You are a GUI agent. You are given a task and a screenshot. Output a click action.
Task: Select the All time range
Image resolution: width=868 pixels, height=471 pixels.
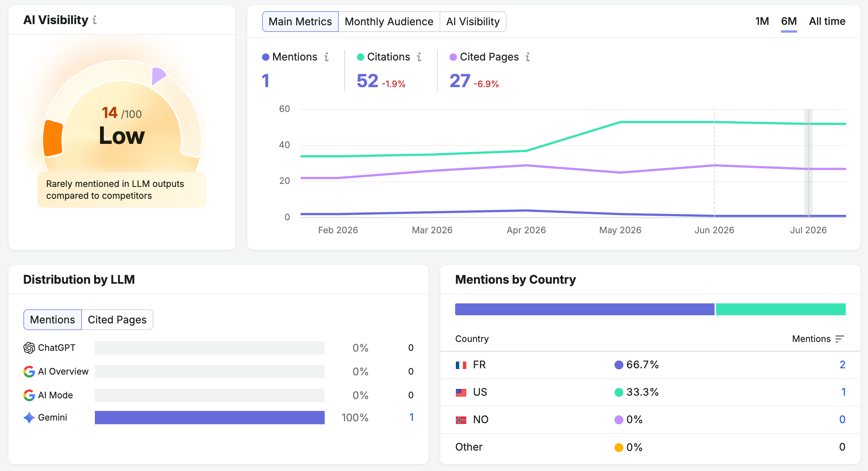[827, 22]
